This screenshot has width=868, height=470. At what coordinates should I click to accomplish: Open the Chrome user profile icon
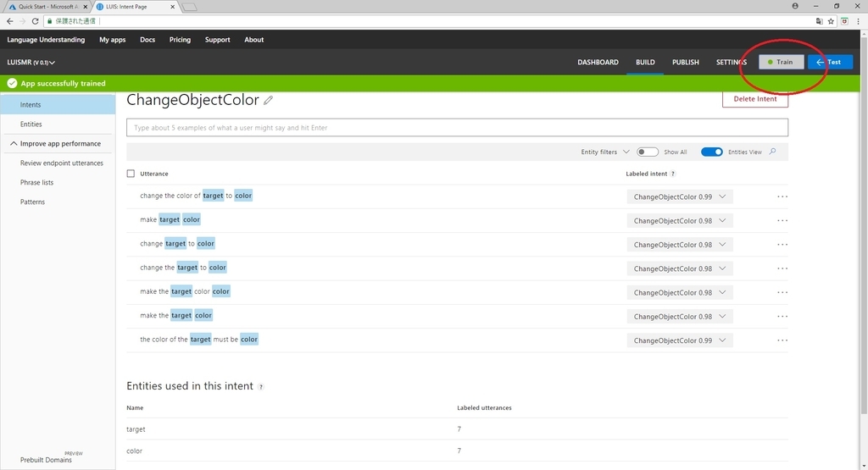(795, 6)
